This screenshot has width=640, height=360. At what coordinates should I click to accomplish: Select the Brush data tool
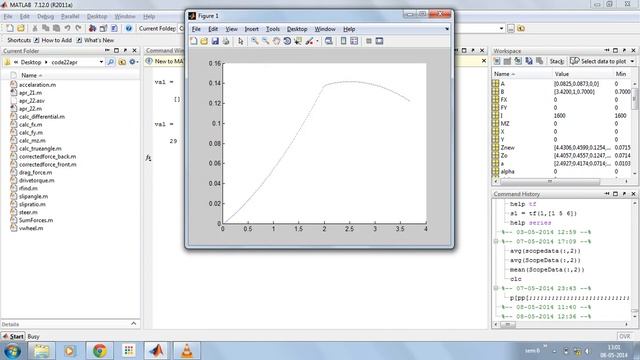coord(309,41)
